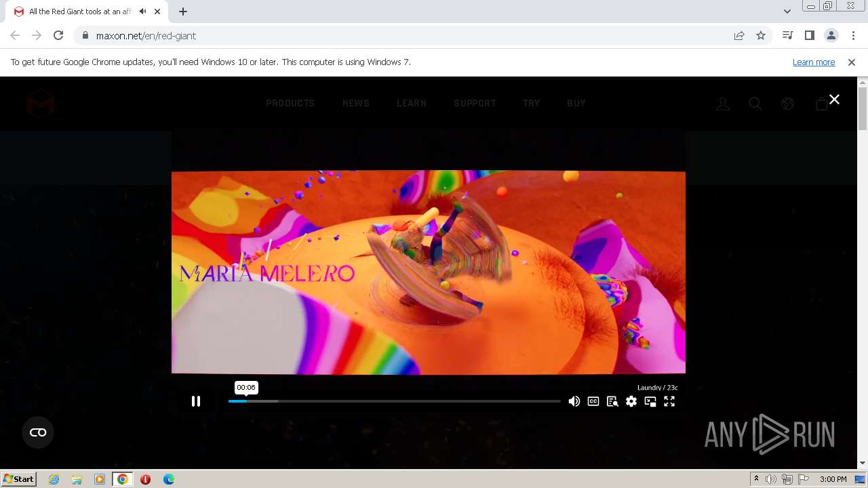Open media controls in toolbar
Screen dimensions: 868x488
point(787,35)
